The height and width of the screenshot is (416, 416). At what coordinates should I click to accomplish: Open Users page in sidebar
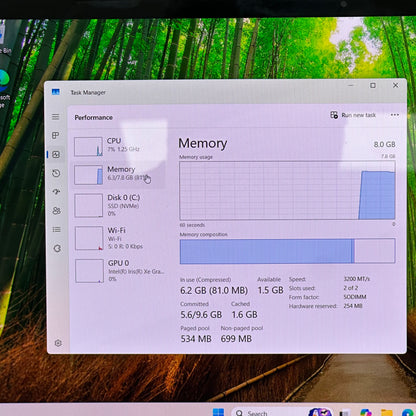(x=57, y=211)
